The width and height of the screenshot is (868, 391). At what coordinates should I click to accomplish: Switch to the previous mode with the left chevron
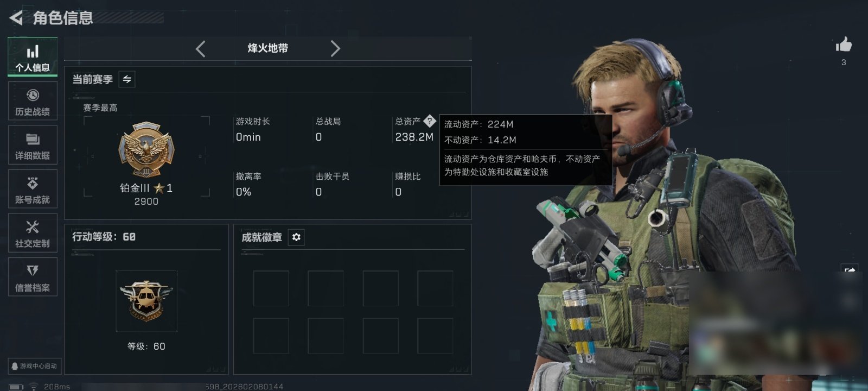tap(201, 49)
